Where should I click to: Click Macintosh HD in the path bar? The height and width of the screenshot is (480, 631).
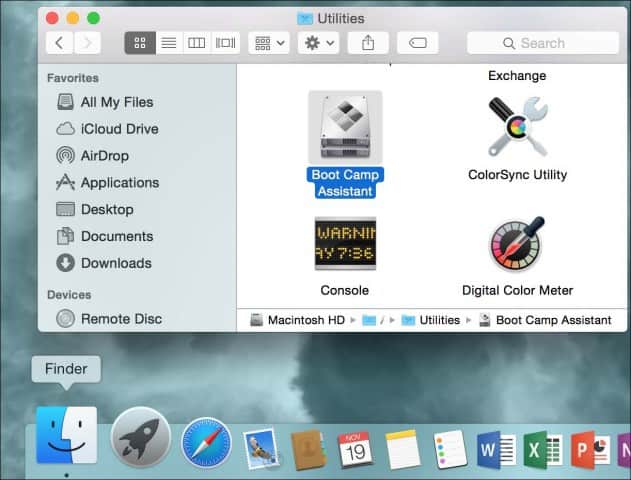click(x=298, y=320)
